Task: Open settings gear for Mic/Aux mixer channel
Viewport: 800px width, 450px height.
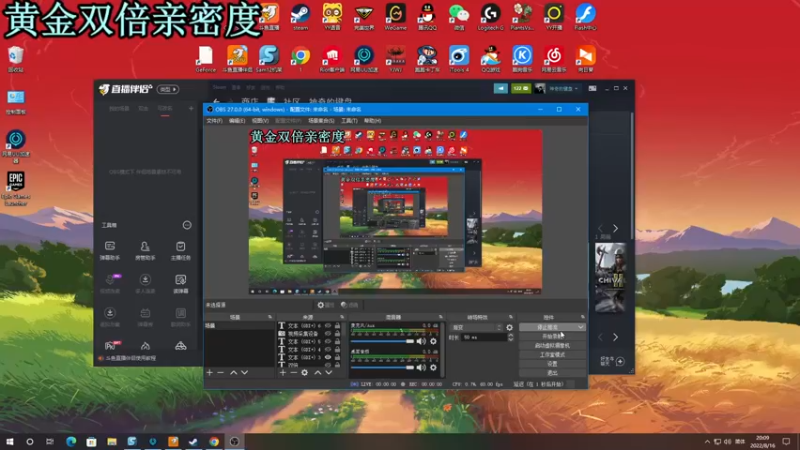Action: (433, 341)
